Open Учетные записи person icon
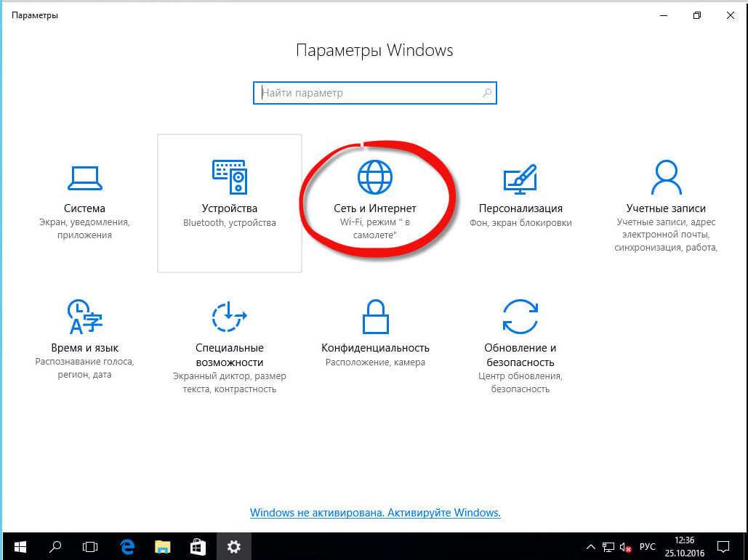The width and height of the screenshot is (748, 560). (x=666, y=176)
